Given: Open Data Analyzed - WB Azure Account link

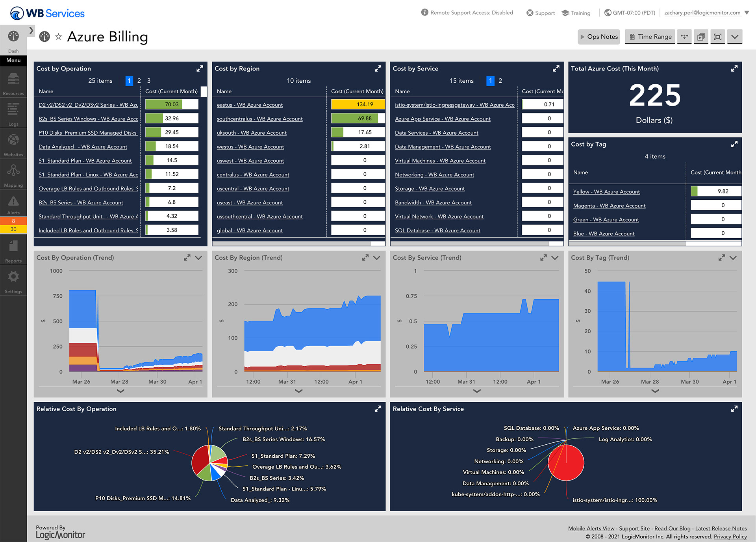Looking at the screenshot, I should point(83,147).
